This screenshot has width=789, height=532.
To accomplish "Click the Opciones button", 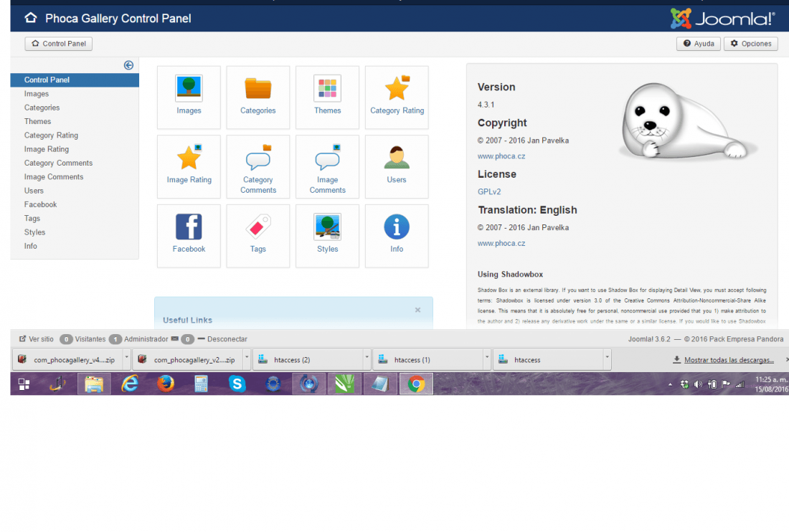I will click(x=751, y=44).
